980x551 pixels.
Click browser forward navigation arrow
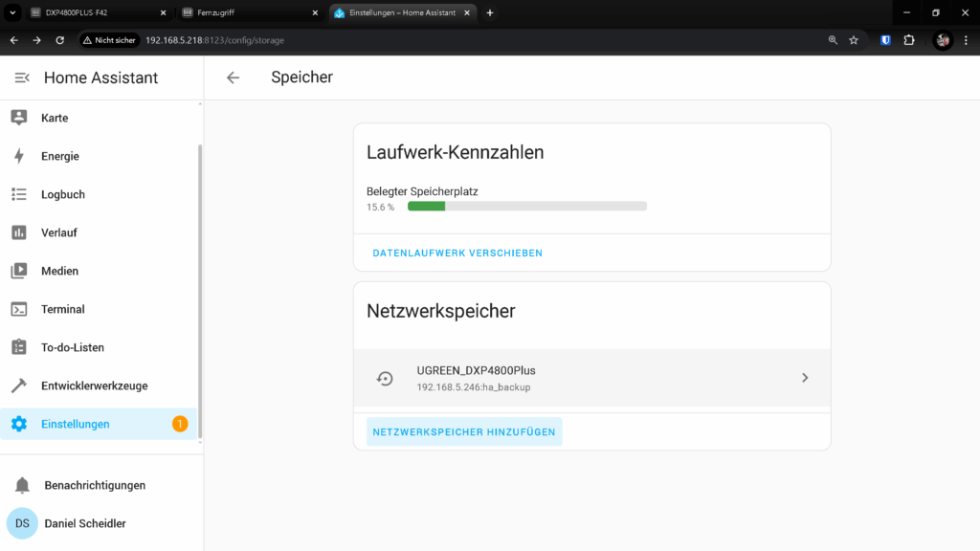tap(37, 40)
